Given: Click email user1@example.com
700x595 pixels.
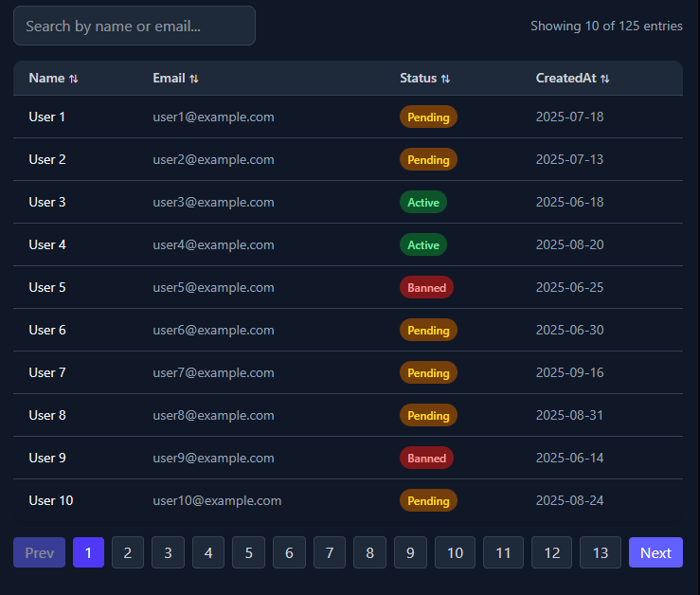Looking at the screenshot, I should (213, 117).
